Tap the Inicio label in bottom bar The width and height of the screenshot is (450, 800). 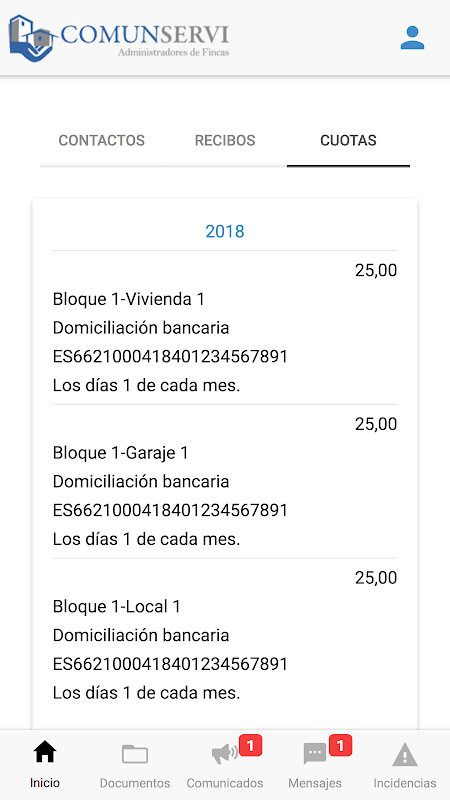click(44, 783)
